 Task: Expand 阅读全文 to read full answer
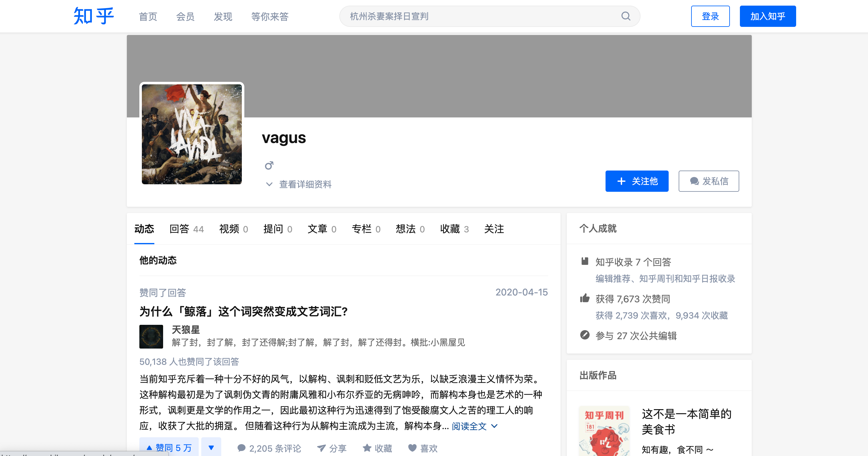pos(469,426)
